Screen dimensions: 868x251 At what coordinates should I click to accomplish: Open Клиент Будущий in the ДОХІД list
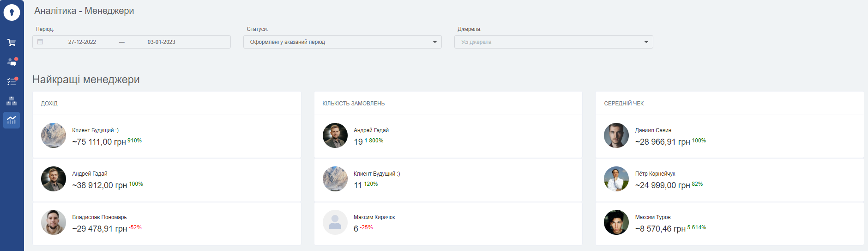pos(167,136)
